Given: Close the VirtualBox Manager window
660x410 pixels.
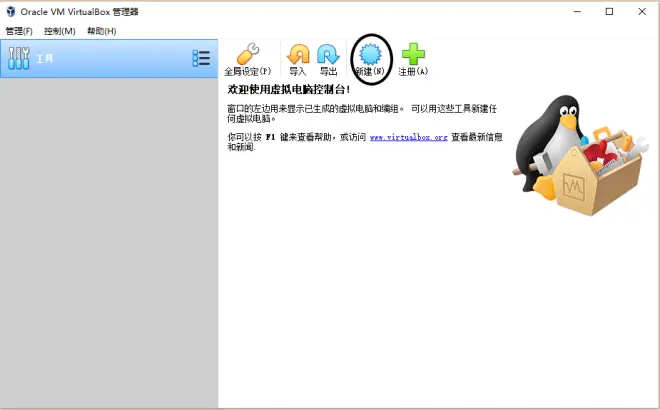Looking at the screenshot, I should (642, 12).
